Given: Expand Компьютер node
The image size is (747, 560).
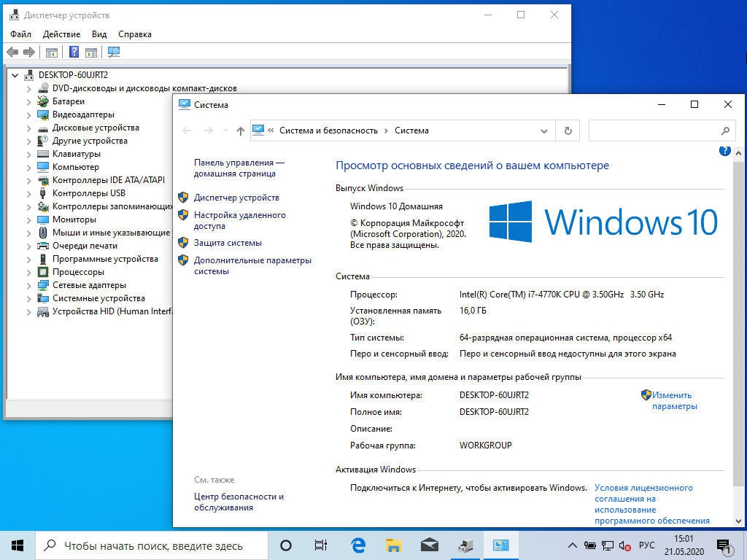Looking at the screenshot, I should click(28, 167).
